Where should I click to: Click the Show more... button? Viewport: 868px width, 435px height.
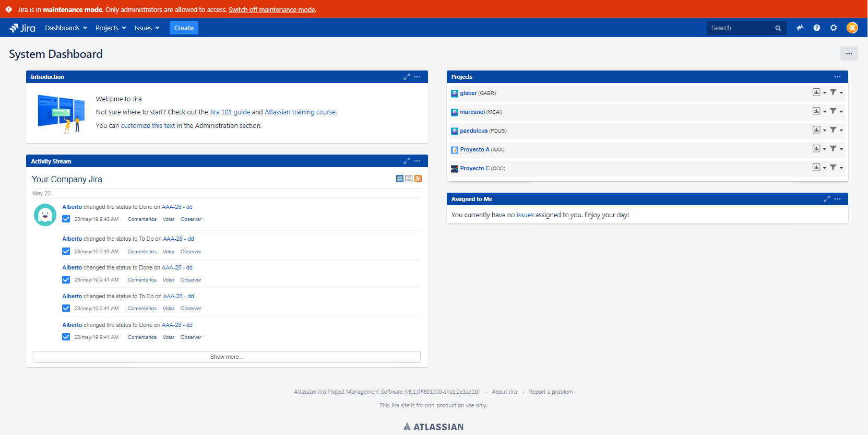(227, 357)
